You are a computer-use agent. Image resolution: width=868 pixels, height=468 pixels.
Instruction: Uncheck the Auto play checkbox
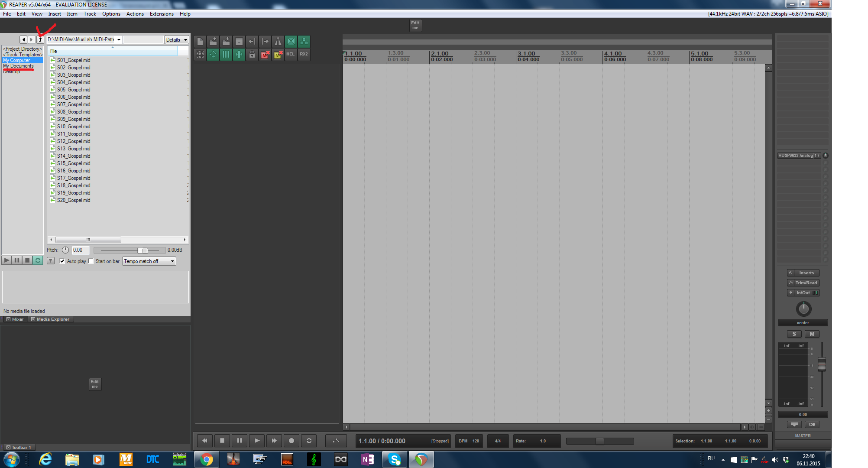coord(62,261)
